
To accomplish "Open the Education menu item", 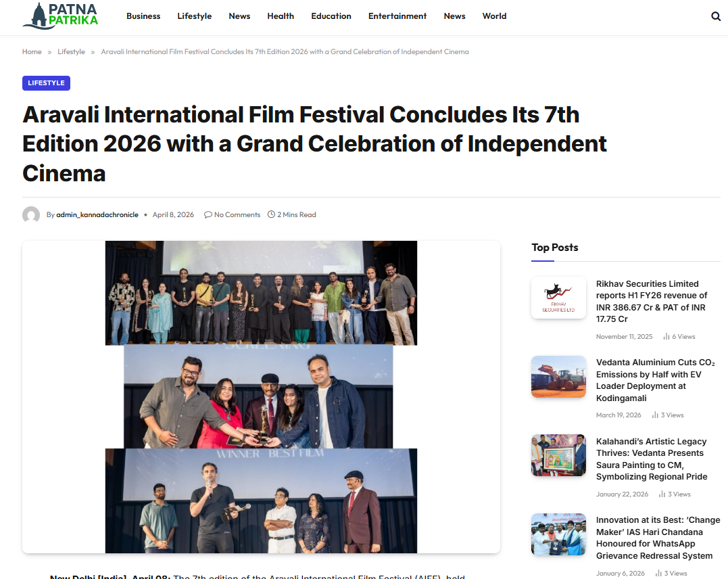I will pyautogui.click(x=331, y=16).
